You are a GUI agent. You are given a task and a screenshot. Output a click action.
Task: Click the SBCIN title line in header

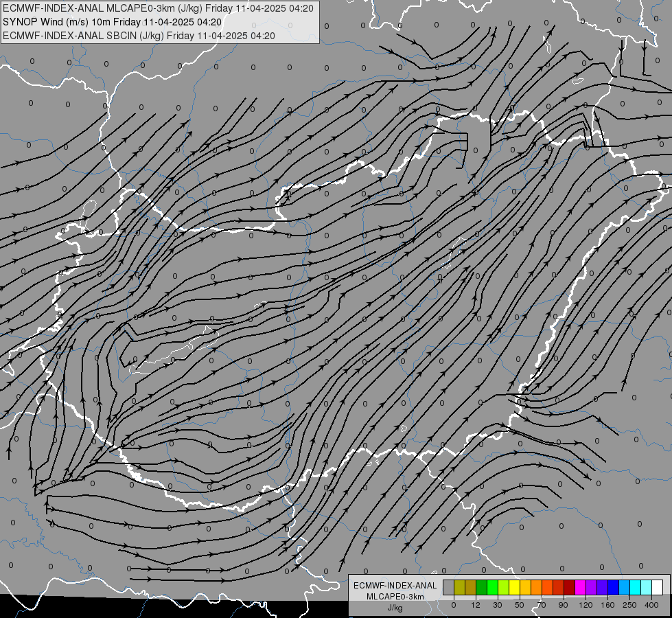coord(139,36)
